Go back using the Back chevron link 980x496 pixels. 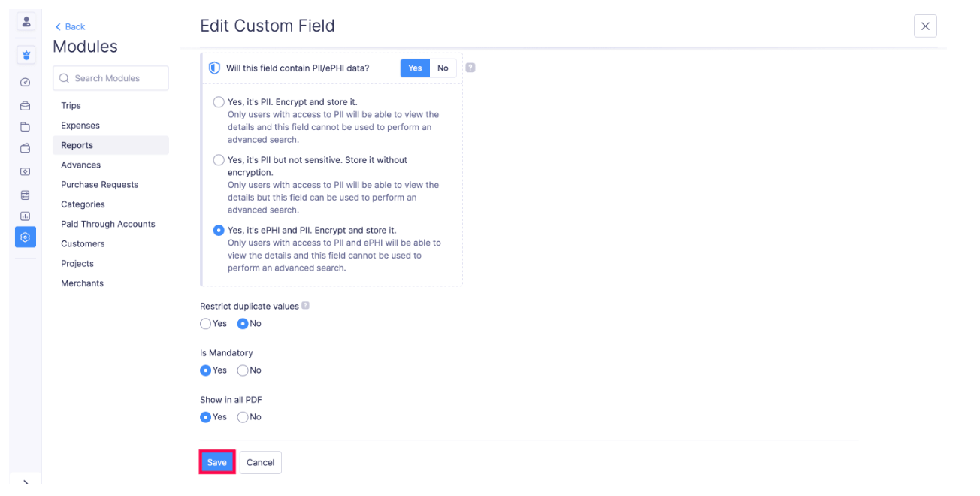pyautogui.click(x=70, y=26)
